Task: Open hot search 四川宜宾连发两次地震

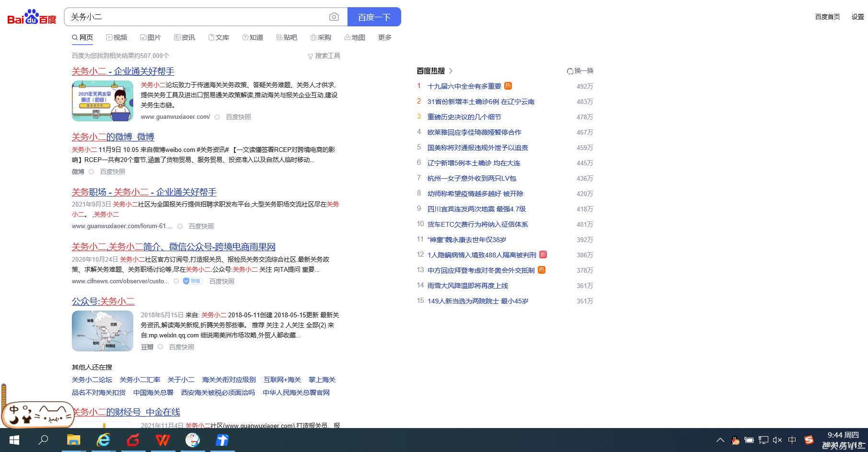Action: tap(476, 209)
